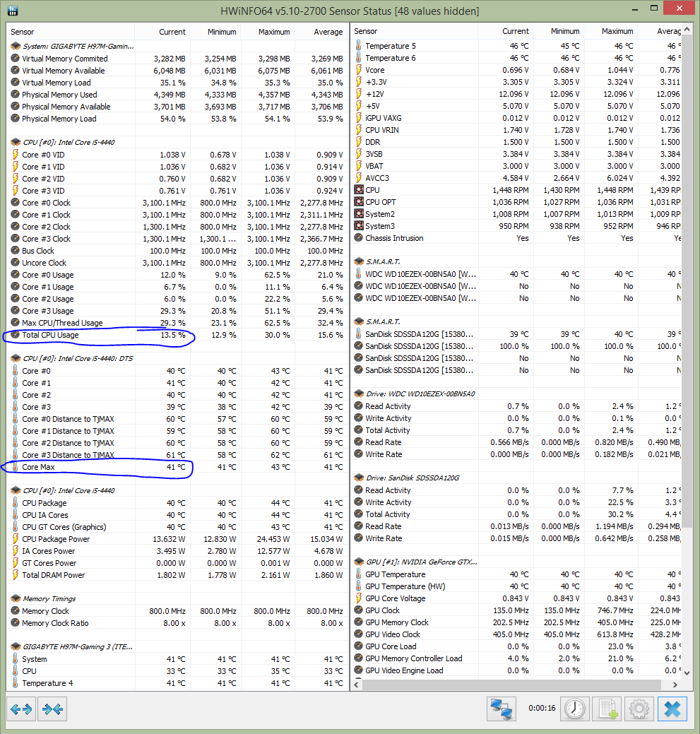Click the clock icon beside Bus Clock
This screenshot has height=734, width=700.
(15, 251)
